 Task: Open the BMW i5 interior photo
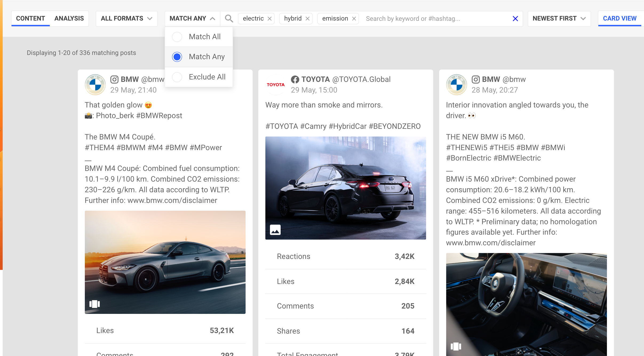[526, 305]
